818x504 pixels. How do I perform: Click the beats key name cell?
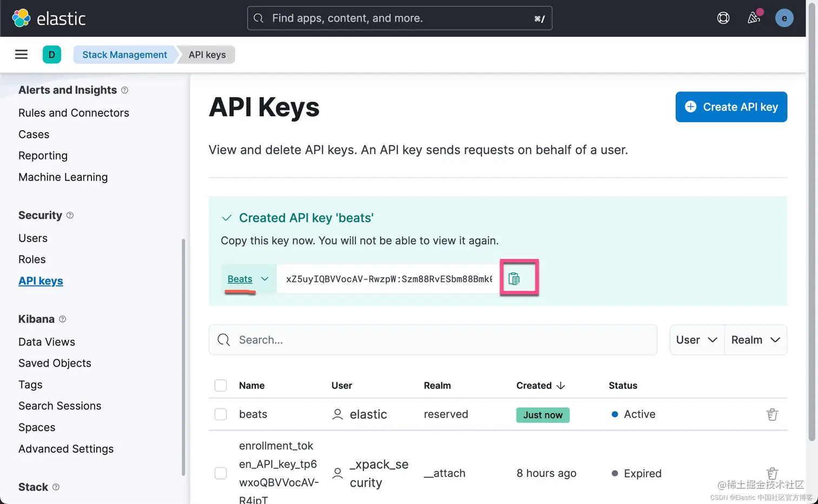pyautogui.click(x=253, y=414)
